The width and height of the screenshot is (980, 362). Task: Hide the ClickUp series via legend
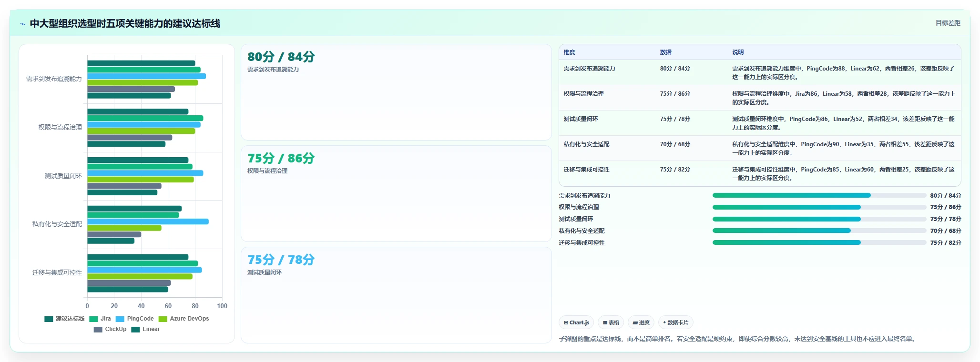[x=110, y=330]
